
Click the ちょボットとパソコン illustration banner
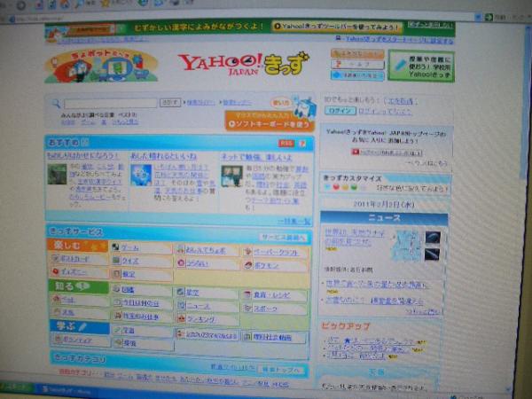[x=101, y=66]
